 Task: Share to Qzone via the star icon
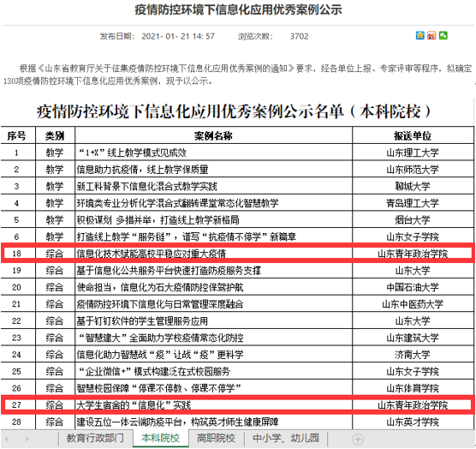click(x=419, y=35)
